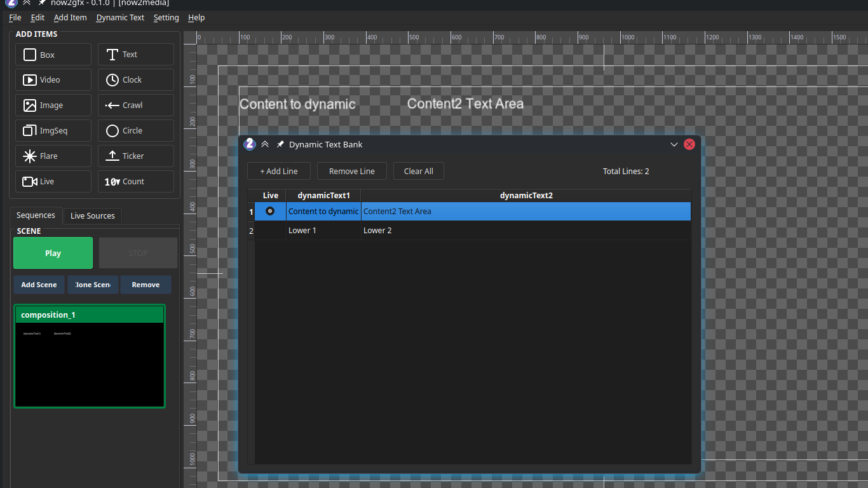Click the Clone Scene button

pos(93,285)
